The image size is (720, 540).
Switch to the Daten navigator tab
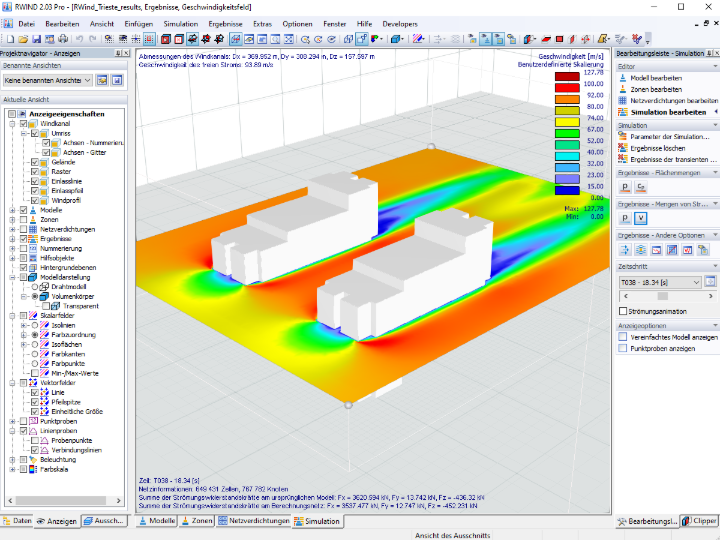17,521
